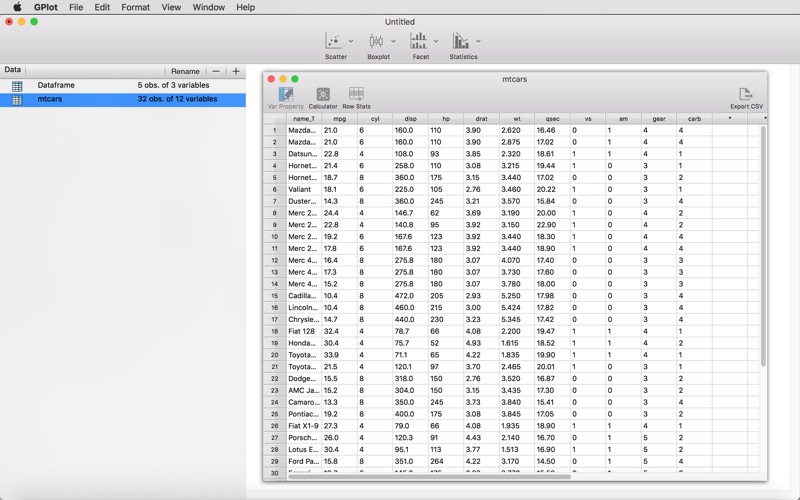Expand the Facet dropdown arrow
Image resolution: width=800 pixels, height=500 pixels.
tap(436, 41)
